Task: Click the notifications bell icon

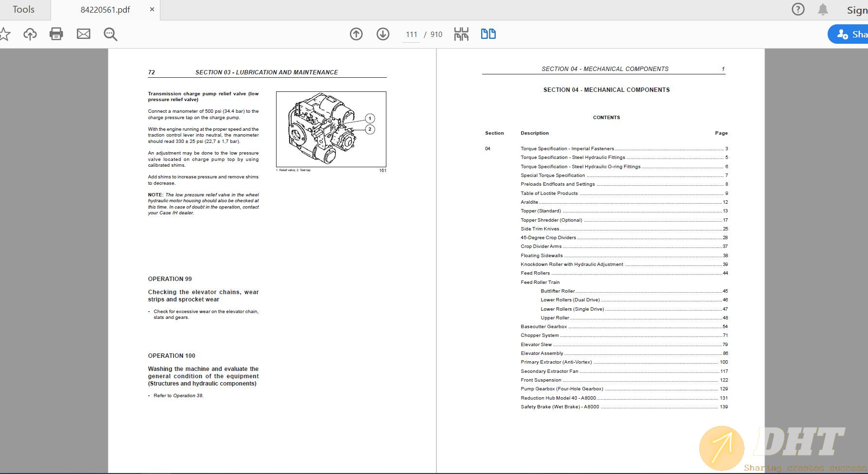Action: point(823,9)
